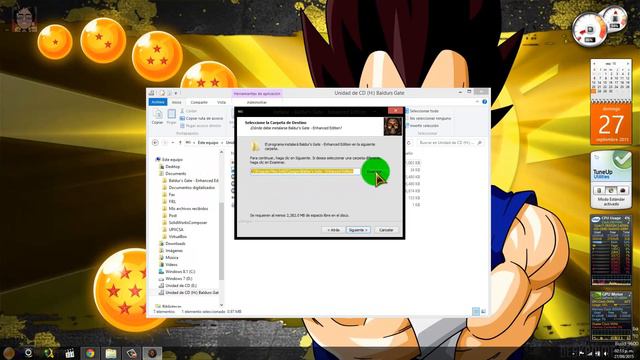Viewport: 640px width, 360px height.
Task: Click Pegar acceso directo
Action: point(200,126)
